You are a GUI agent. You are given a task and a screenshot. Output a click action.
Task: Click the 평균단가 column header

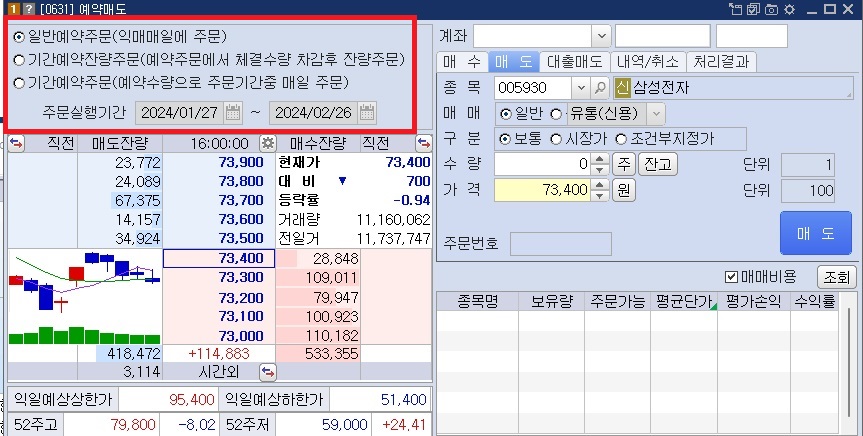pos(684,302)
